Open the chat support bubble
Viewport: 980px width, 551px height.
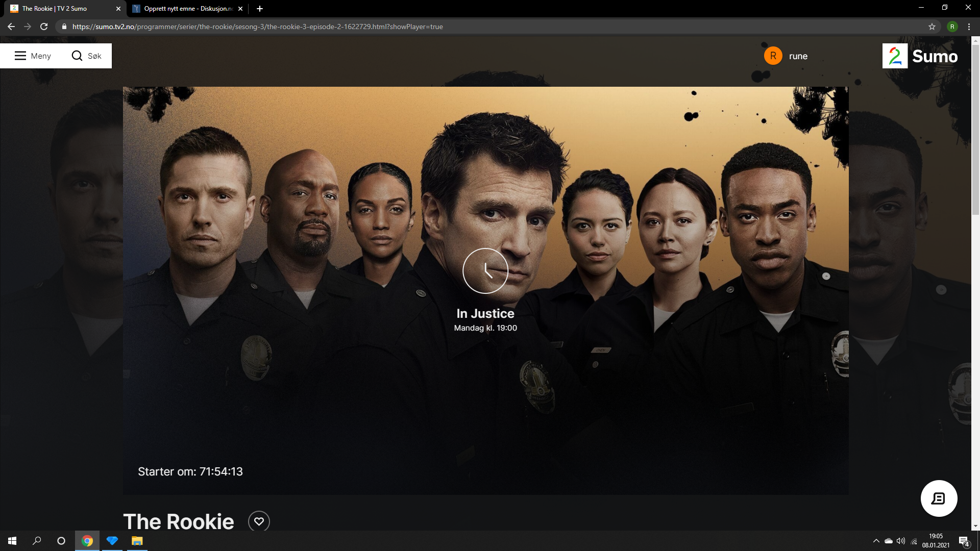click(x=939, y=498)
